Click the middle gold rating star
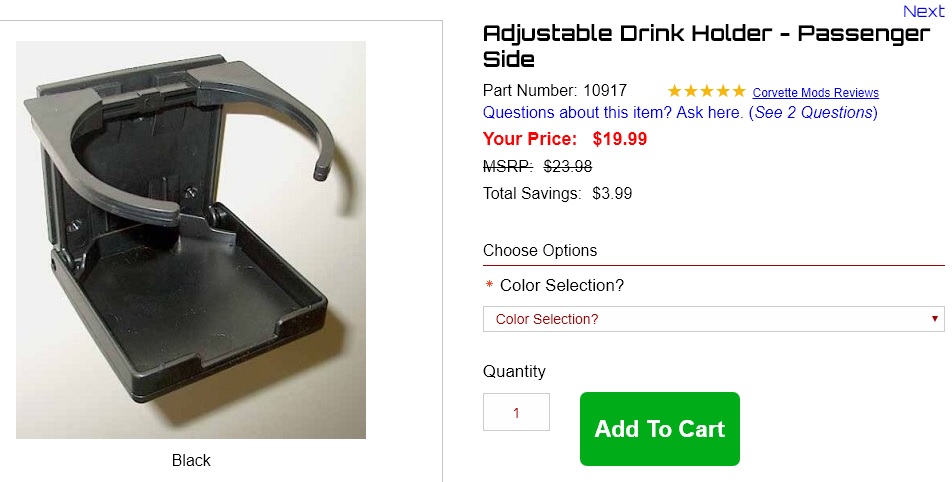This screenshot has width=952, height=482. pyautogui.click(x=707, y=91)
